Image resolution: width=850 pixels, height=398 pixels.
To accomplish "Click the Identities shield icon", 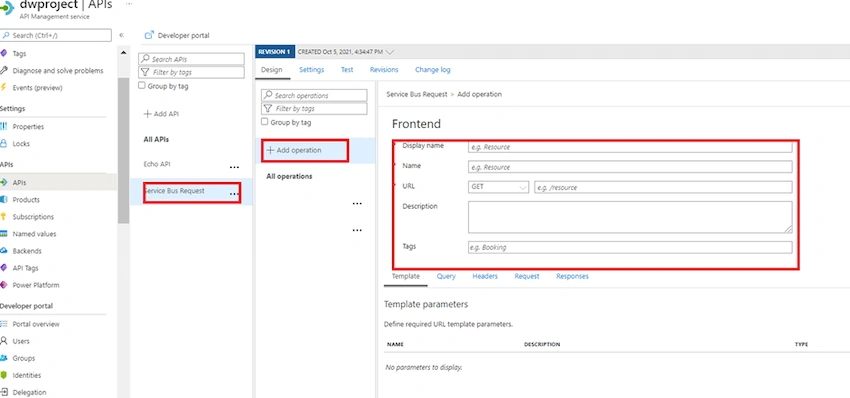I will pos(4,375).
